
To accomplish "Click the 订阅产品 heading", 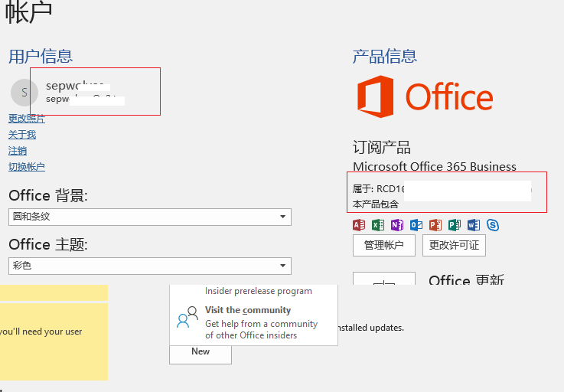I will point(382,148).
